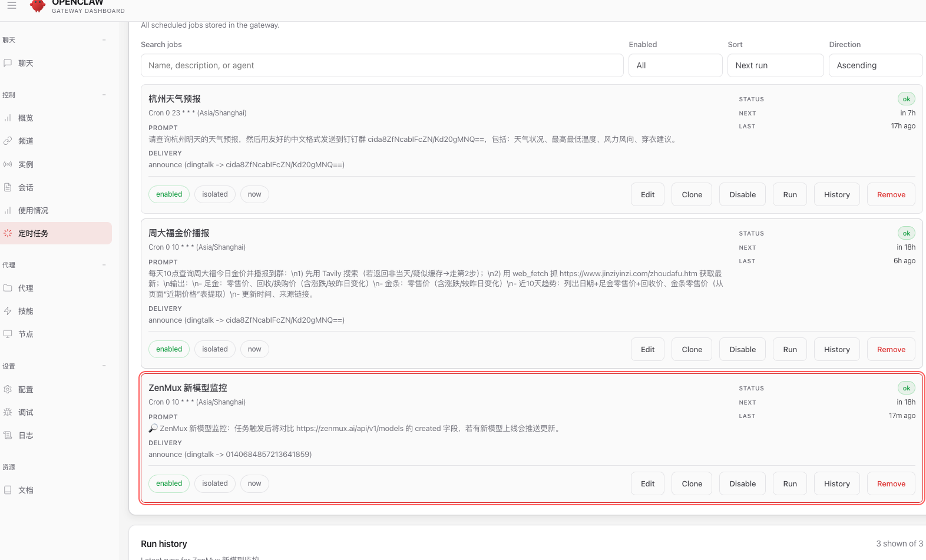Disable the ZenMux 新模型监控 job
The width and height of the screenshot is (926, 560).
743,483
